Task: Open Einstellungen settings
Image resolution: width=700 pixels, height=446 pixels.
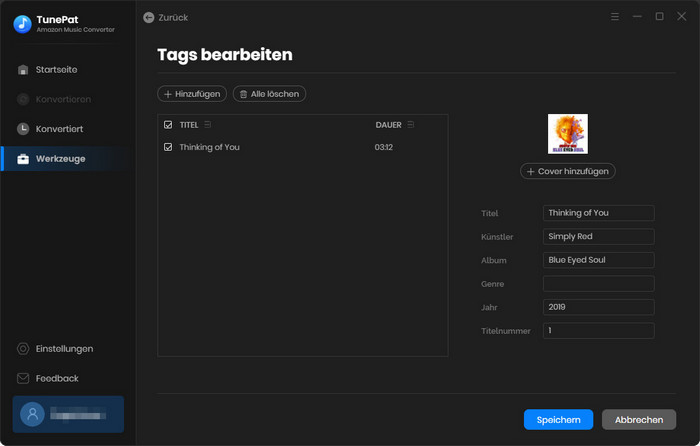Action: 55,349
